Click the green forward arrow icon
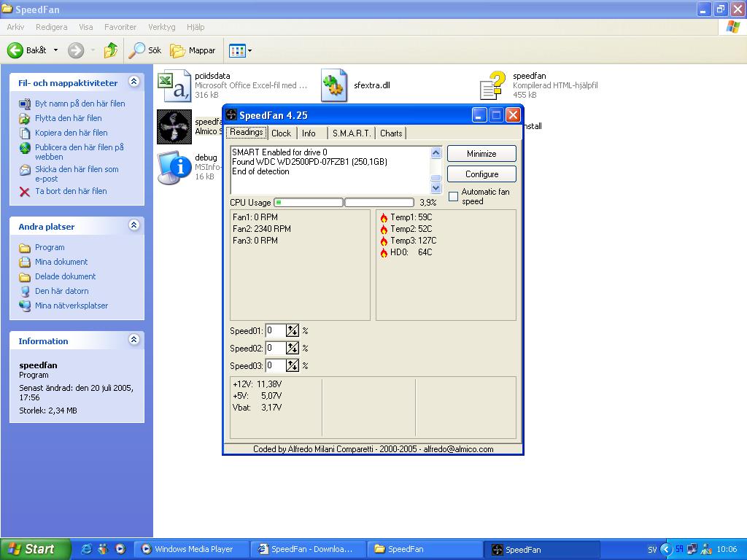This screenshot has height=560, width=747. pyautogui.click(x=76, y=50)
